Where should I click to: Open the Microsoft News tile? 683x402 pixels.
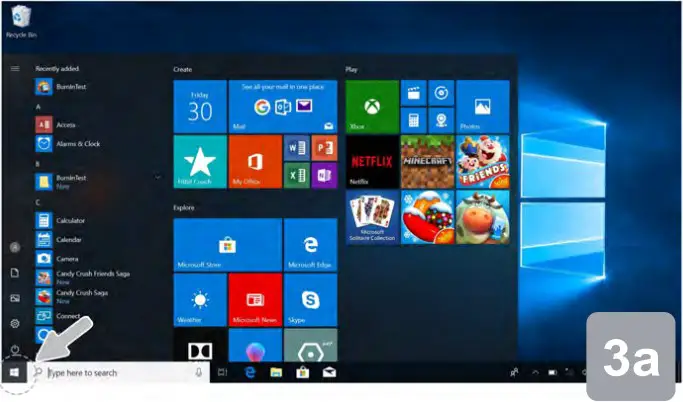click(x=255, y=300)
